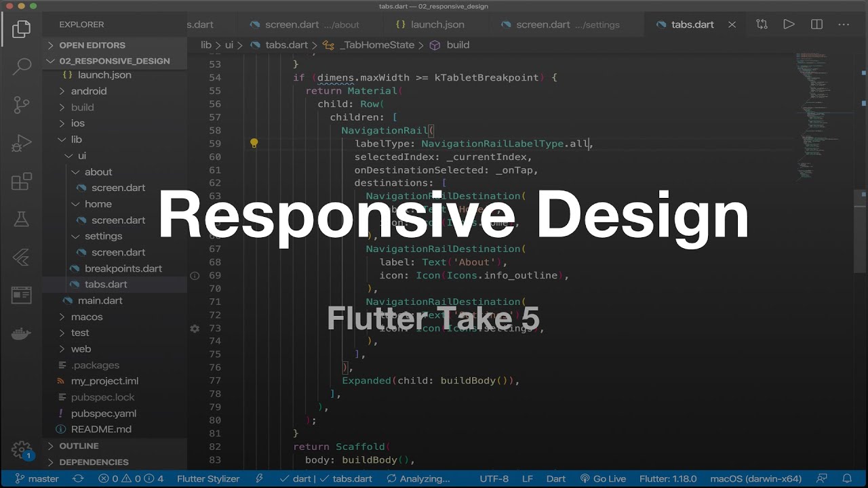
Task: Open the Search view in activity bar
Action: pos(22,66)
